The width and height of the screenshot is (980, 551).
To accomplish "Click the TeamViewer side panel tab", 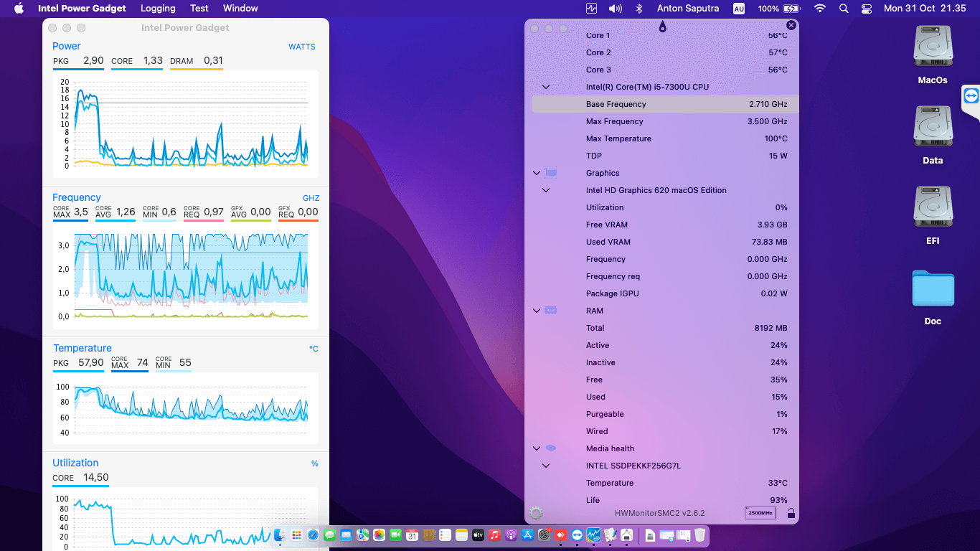I will [971, 96].
